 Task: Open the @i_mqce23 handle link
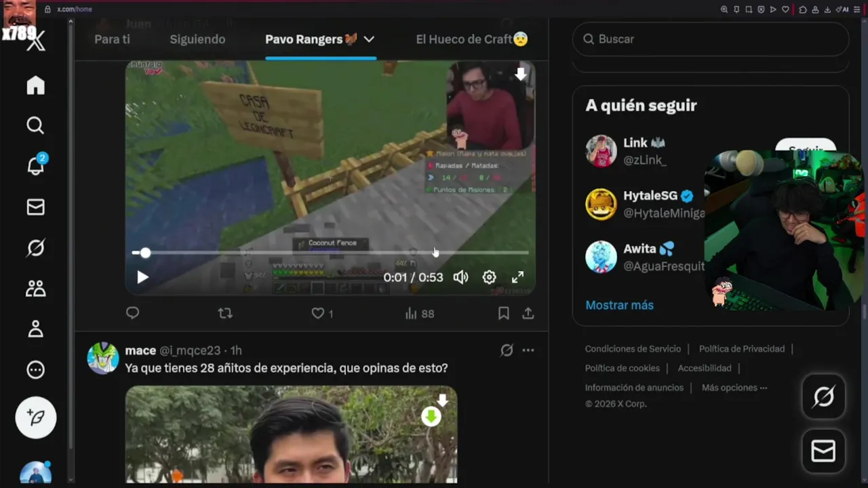coord(190,350)
